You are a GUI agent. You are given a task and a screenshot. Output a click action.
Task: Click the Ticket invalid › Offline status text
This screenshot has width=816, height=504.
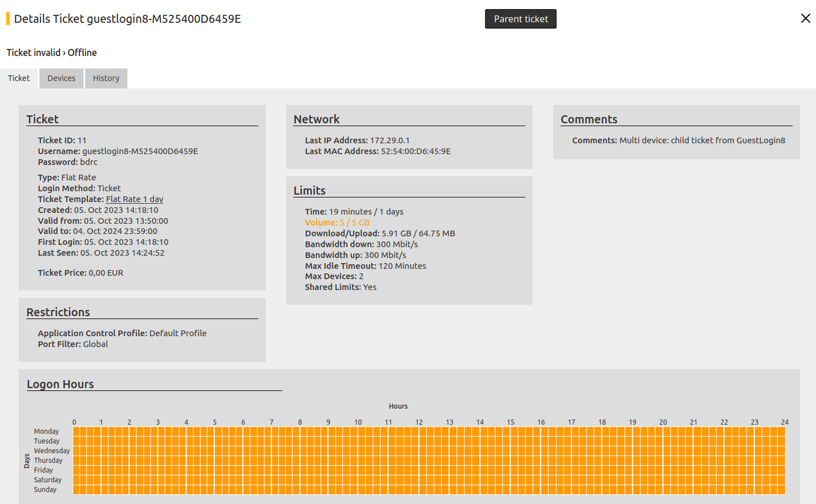point(52,52)
